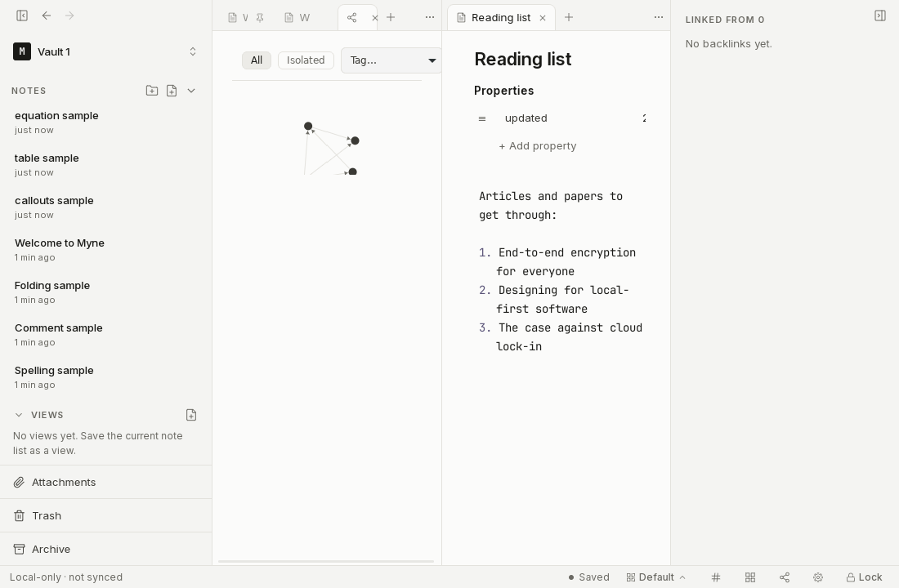Open the Folding sample note
Screen dimensions: 899x588
(105, 292)
